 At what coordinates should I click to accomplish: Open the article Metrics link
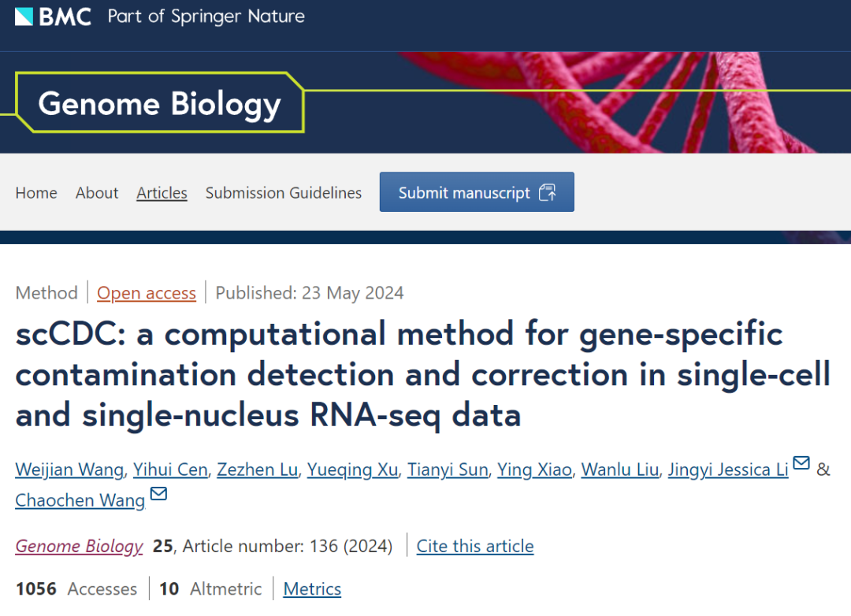click(x=312, y=589)
